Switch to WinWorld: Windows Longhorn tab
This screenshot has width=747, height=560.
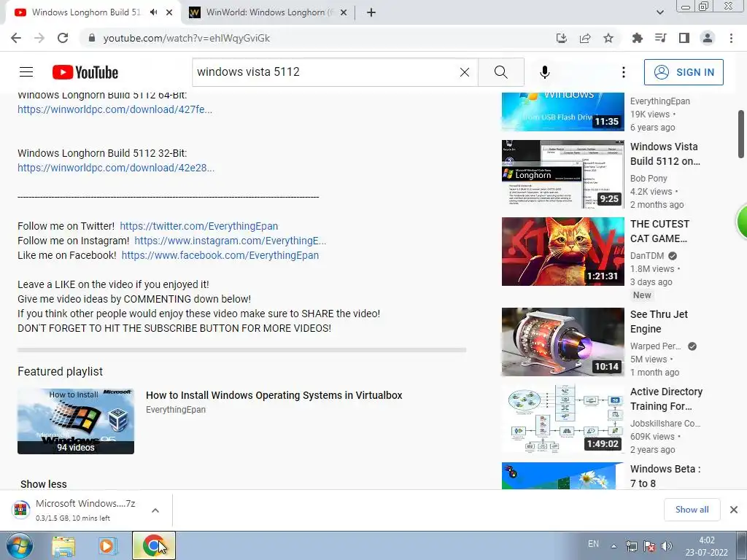click(268, 12)
